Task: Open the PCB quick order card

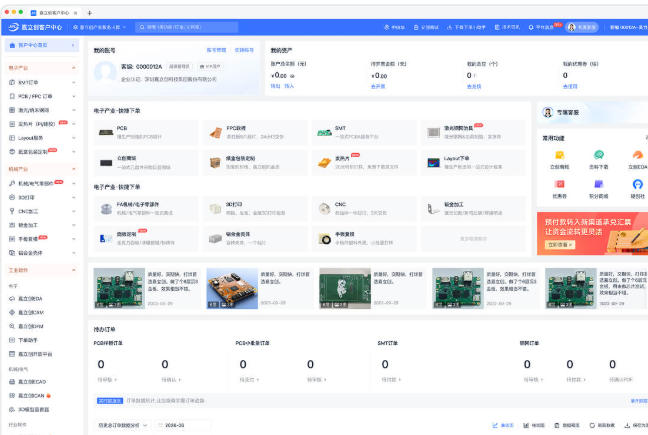Action: 145,132
